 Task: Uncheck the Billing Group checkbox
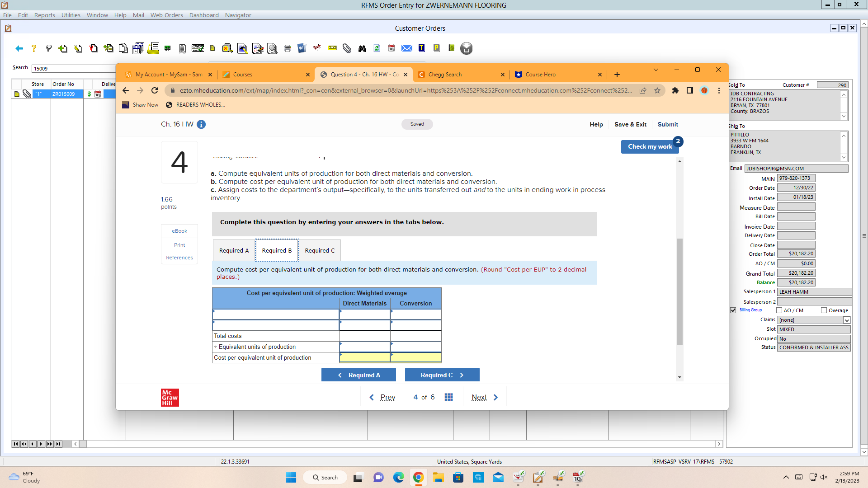point(733,310)
